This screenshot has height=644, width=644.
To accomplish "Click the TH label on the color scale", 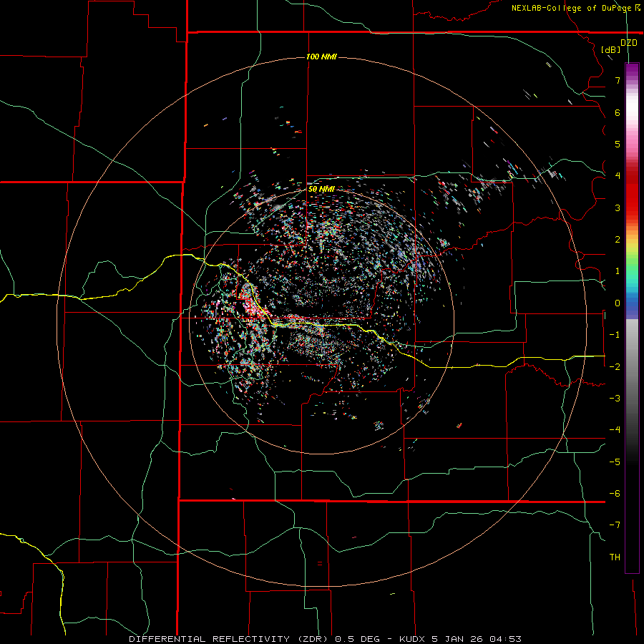I will pyautogui.click(x=615, y=557).
